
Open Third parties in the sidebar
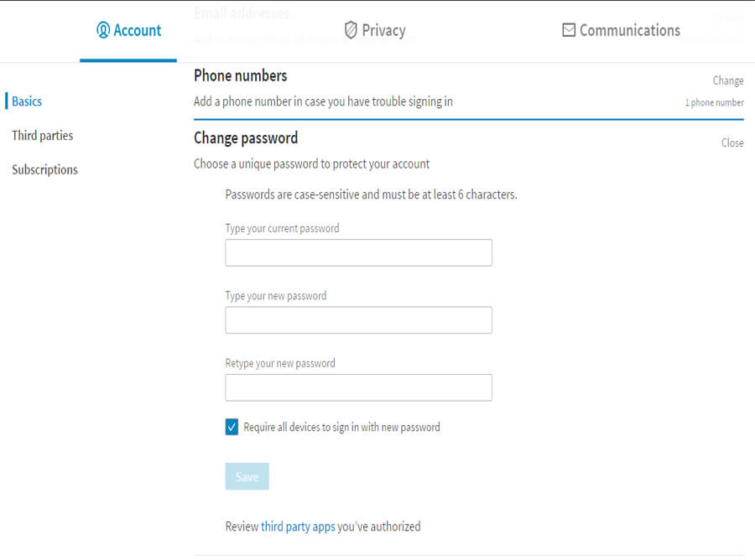[42, 135]
